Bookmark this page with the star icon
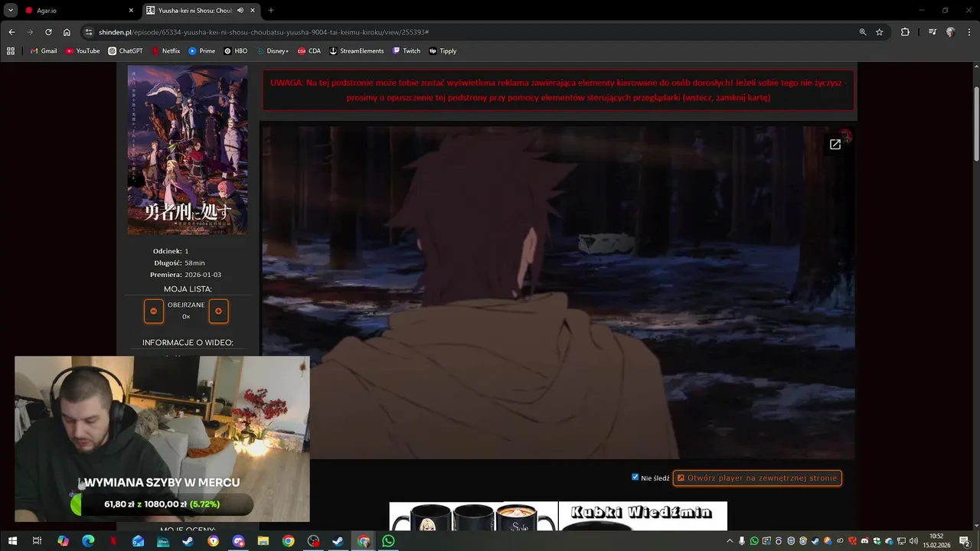The image size is (980, 551). [x=880, y=32]
